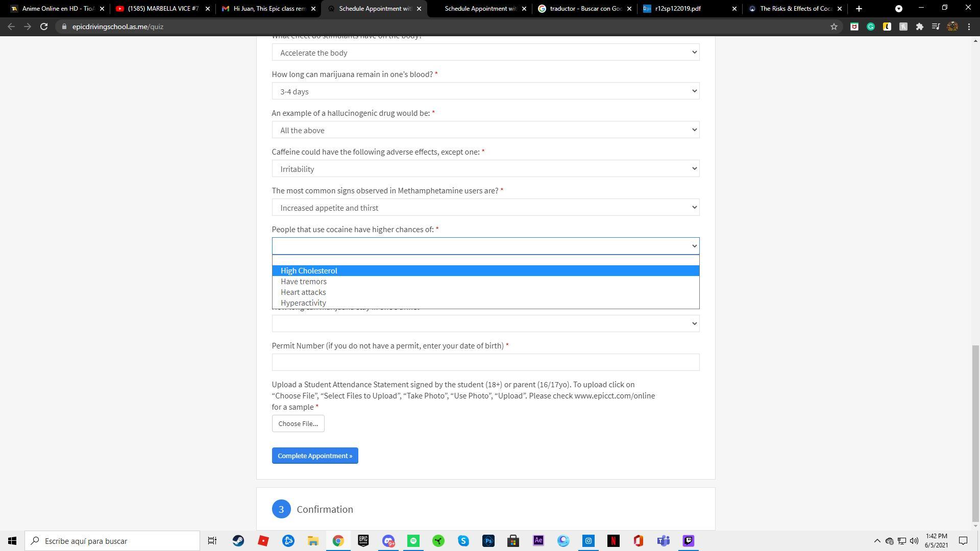The image size is (980, 551).
Task: Open the Grammarly extension
Action: click(871, 27)
